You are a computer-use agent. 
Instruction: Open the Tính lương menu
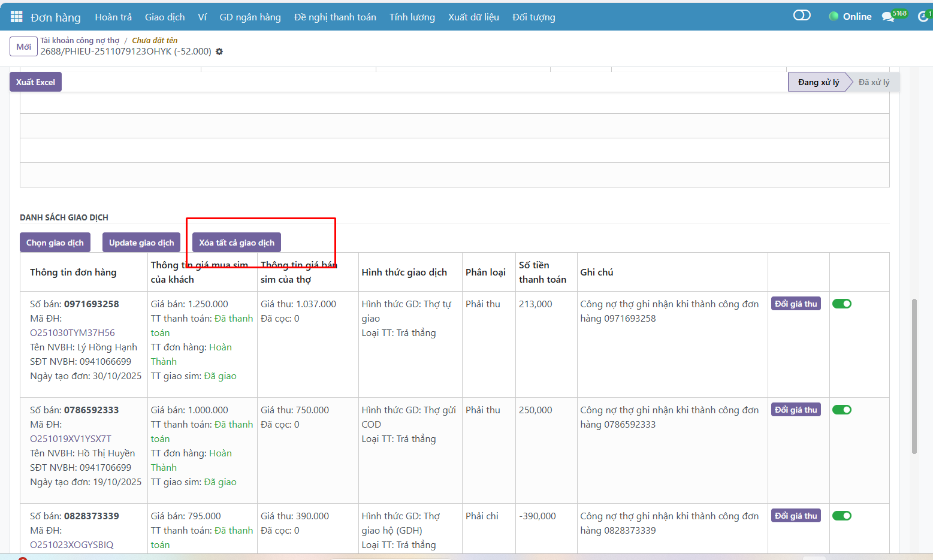(x=412, y=17)
